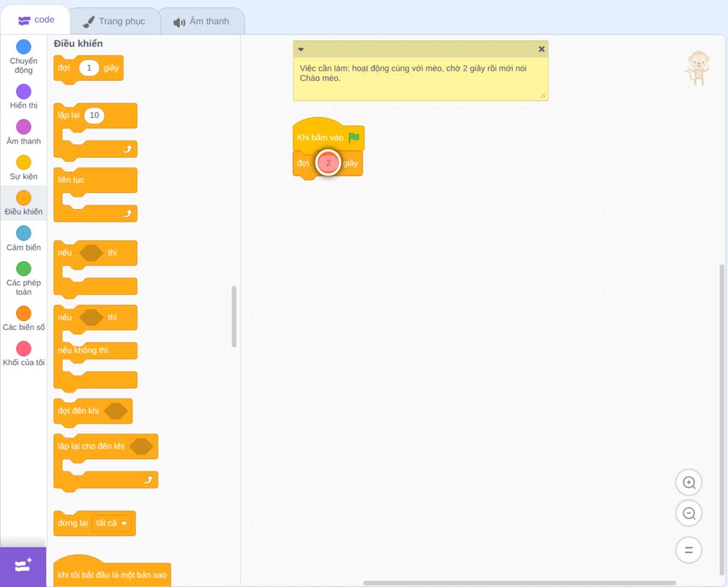The width and height of the screenshot is (728, 587).
Task: Click the comment text 'Việc cần làm'
Action: (x=323, y=68)
